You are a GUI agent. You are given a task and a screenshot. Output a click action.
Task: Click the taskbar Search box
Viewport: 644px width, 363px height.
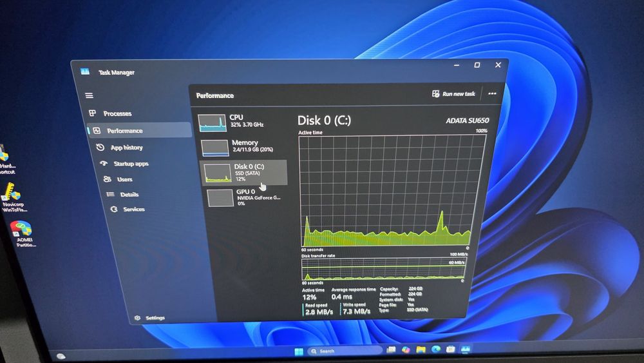click(344, 351)
